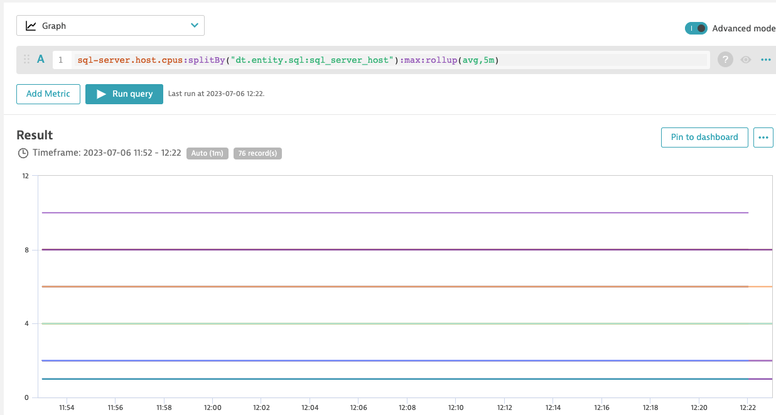The height and width of the screenshot is (415, 776).
Task: Click the Run query button
Action: pos(124,94)
